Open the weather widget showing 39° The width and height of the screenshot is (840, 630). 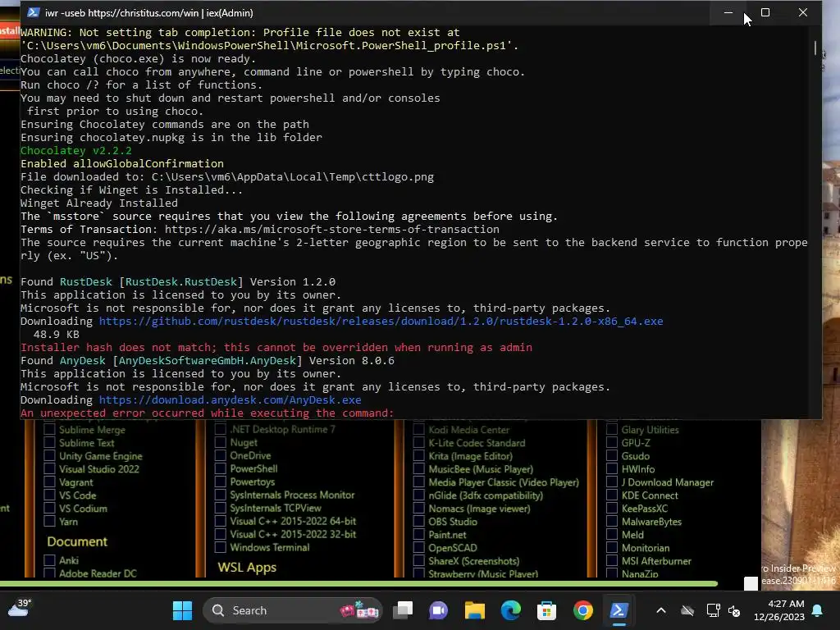pyautogui.click(x=20, y=608)
